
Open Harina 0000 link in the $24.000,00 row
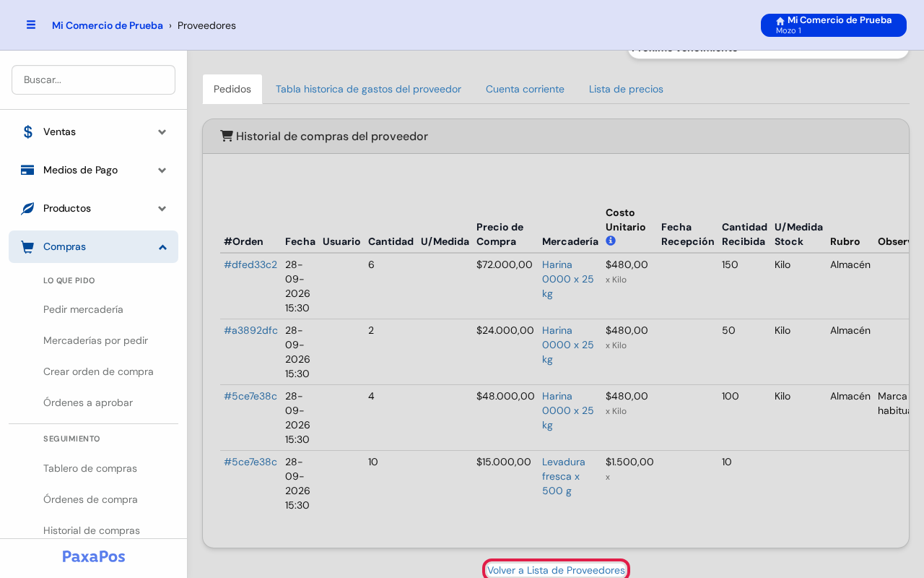click(568, 345)
